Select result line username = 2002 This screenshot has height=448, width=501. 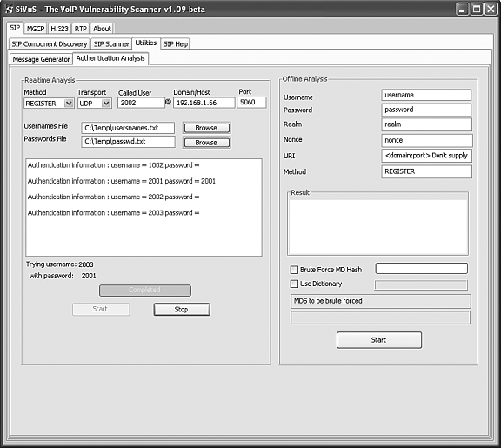point(113,197)
